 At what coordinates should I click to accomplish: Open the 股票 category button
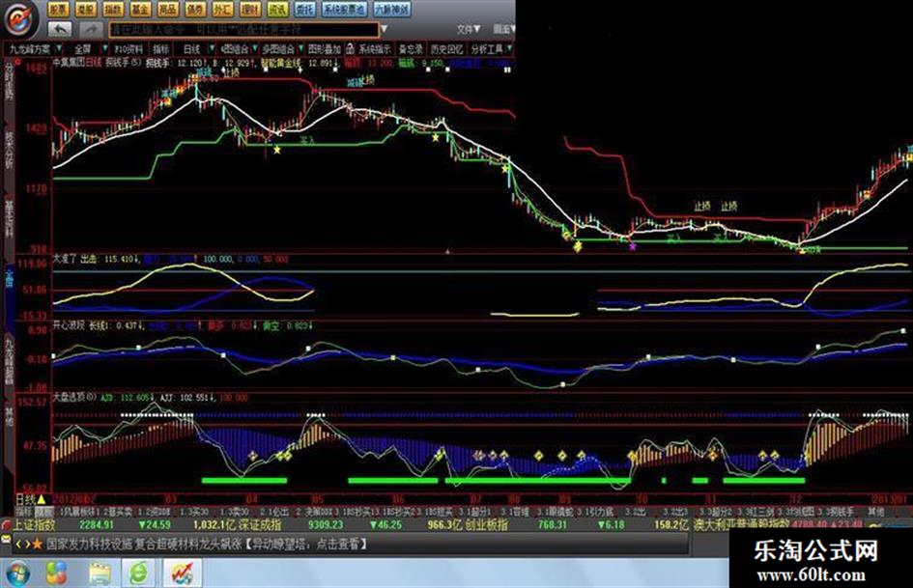click(58, 9)
